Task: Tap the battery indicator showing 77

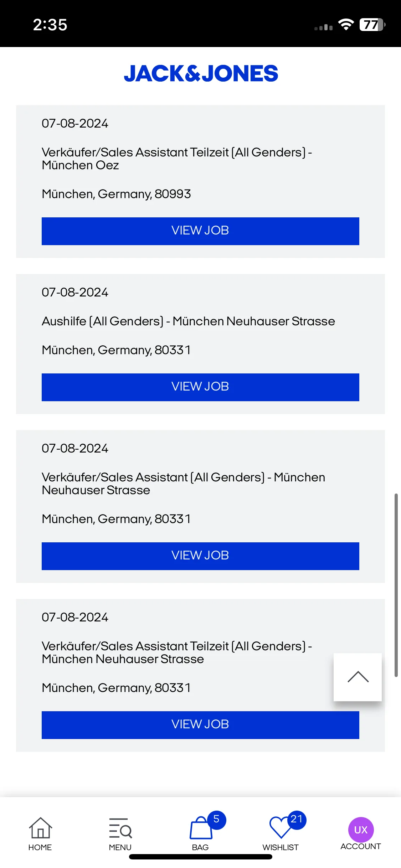Action: (372, 25)
